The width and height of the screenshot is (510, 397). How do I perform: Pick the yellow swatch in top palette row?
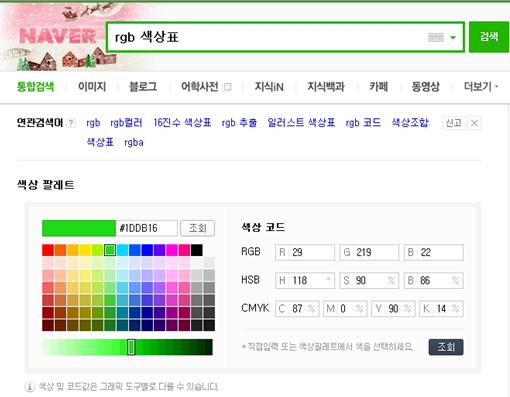tap(85, 250)
